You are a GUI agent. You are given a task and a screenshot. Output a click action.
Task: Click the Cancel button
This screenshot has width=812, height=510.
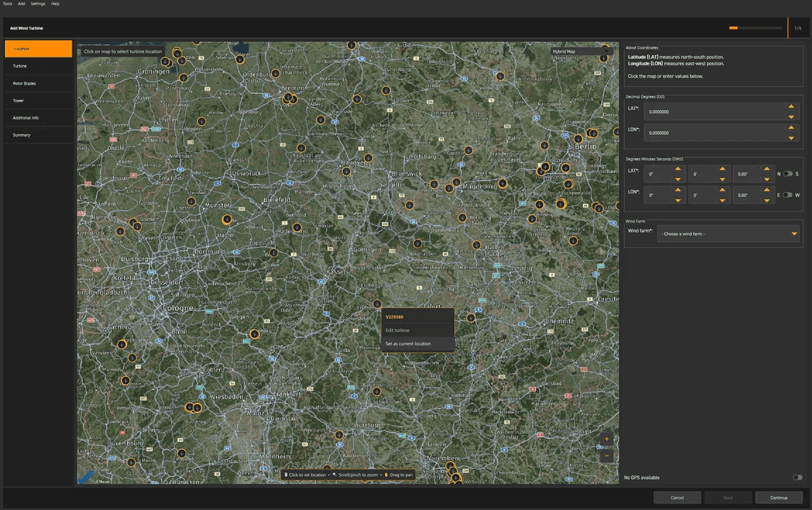tap(677, 498)
